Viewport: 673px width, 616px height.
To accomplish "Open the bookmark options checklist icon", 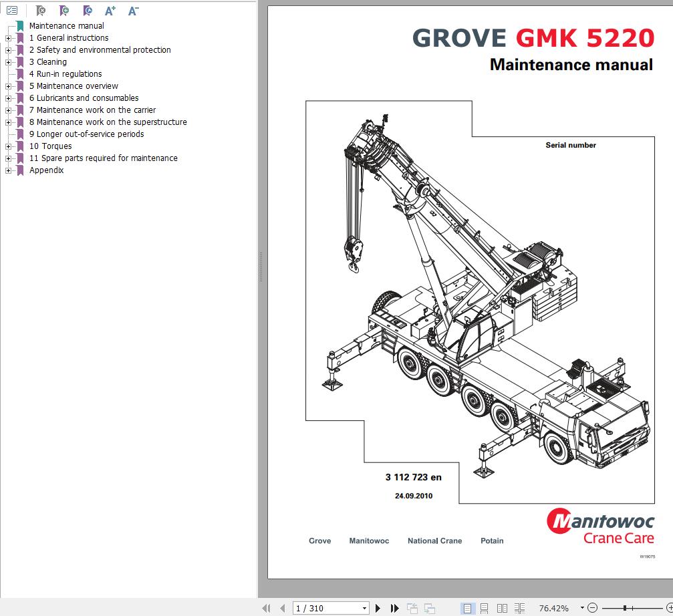I will 12,10.
